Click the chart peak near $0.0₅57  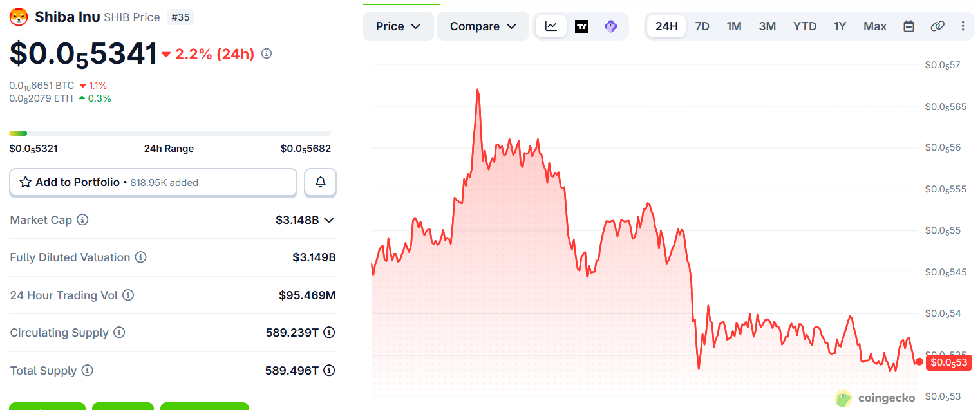point(477,90)
